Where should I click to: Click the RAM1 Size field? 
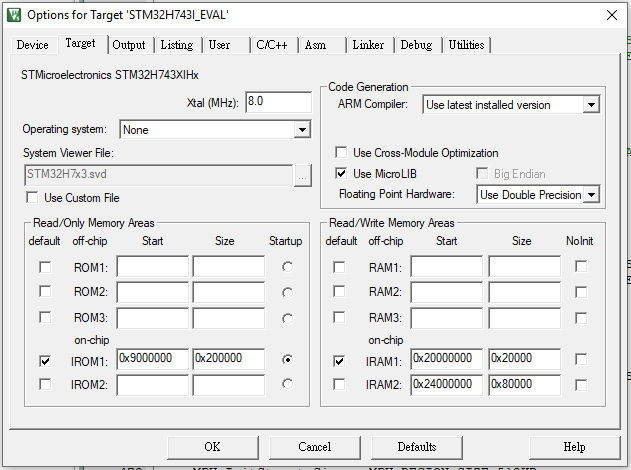pyautogui.click(x=524, y=266)
